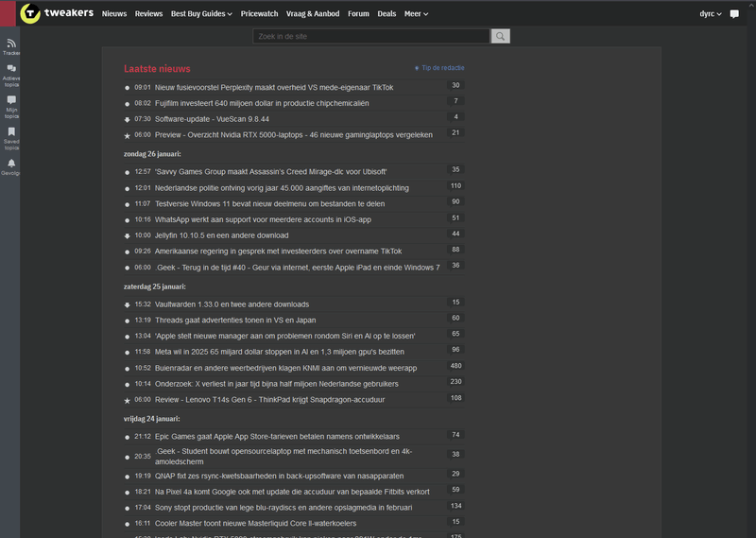Open article on Savvy Games Assassin's Creed Mirage-dlc
756x538 pixels.
(x=271, y=172)
